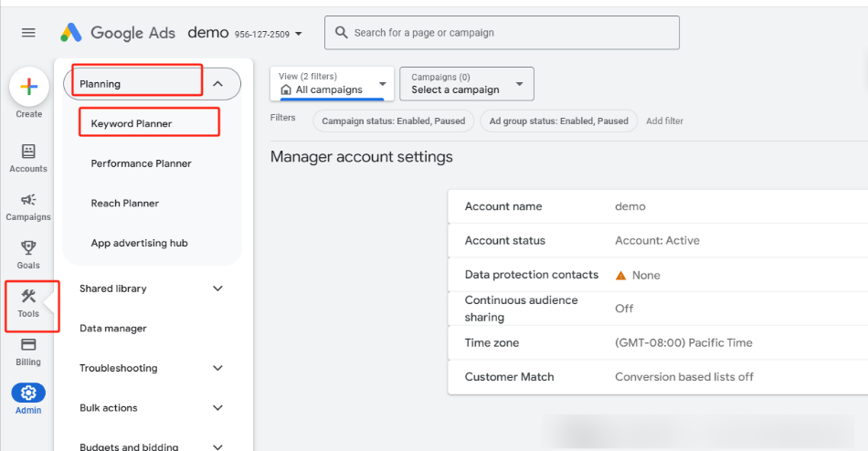This screenshot has width=868, height=451.
Task: Open Performance Planner menu item
Action: pos(141,163)
